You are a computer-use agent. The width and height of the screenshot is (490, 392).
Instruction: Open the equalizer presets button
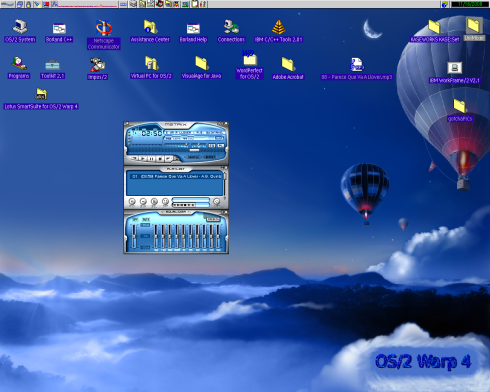click(213, 219)
